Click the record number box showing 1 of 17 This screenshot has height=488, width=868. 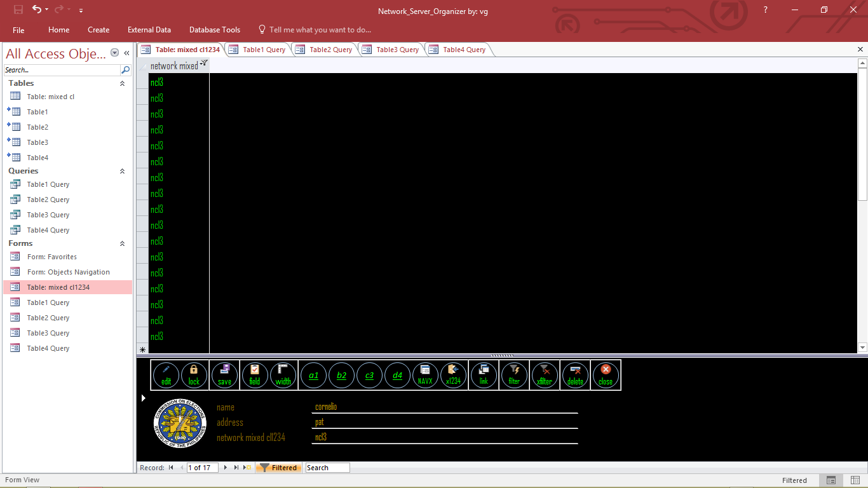[x=203, y=468]
